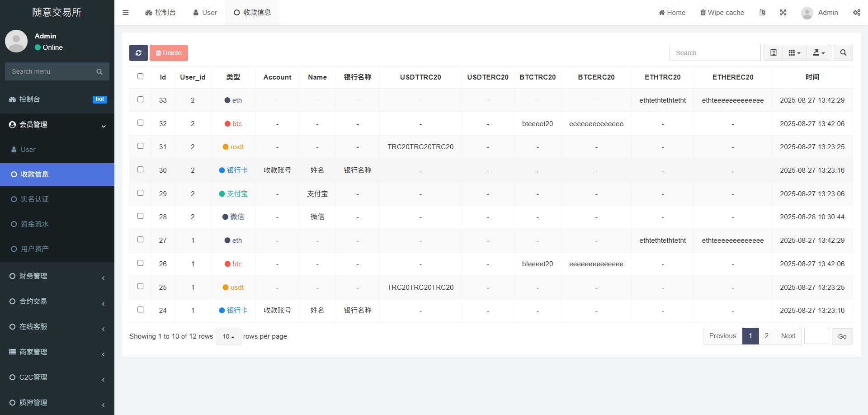Image resolution: width=868 pixels, height=415 pixels.
Task: Open 实名认证 in the sidebar menu
Action: (x=34, y=199)
